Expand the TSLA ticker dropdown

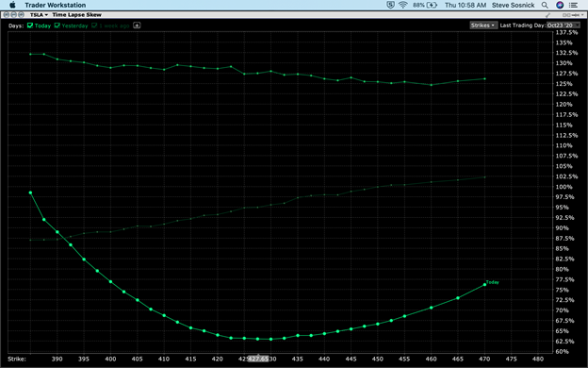39,15
